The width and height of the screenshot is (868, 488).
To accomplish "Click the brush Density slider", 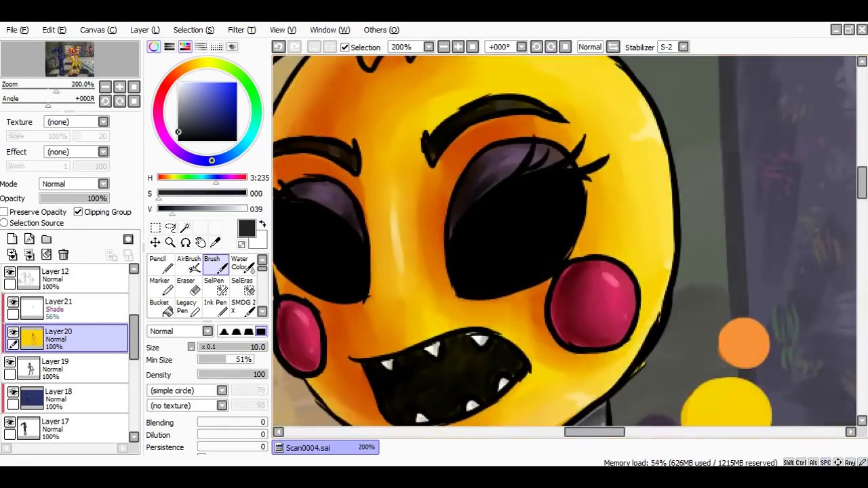I will tap(232, 375).
